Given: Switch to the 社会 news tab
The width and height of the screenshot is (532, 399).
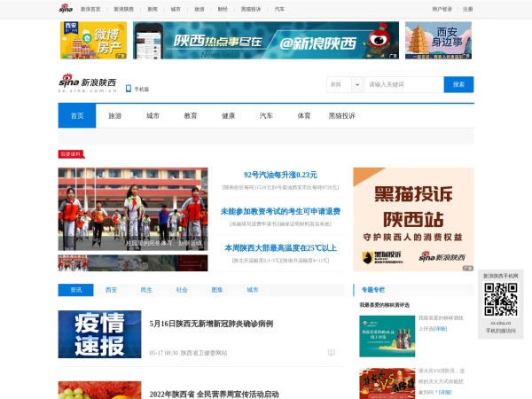Looking at the screenshot, I should point(182,290).
